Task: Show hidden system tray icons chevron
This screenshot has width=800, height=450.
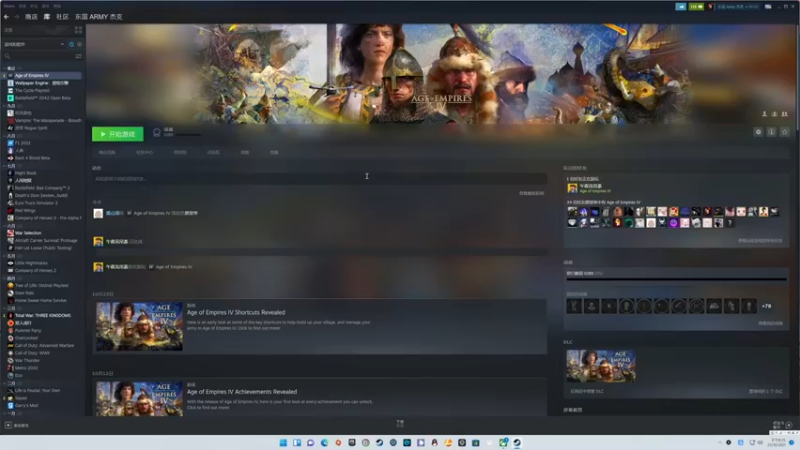Action: (719, 442)
